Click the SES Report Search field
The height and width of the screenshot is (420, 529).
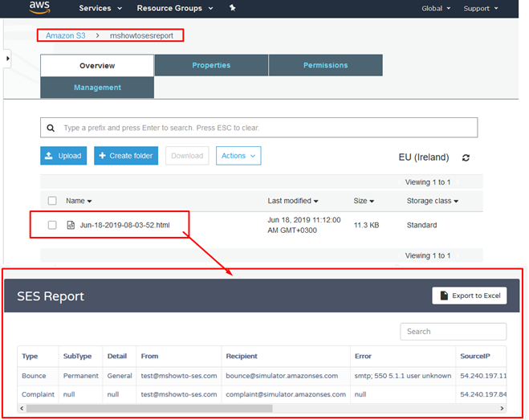tap(454, 332)
